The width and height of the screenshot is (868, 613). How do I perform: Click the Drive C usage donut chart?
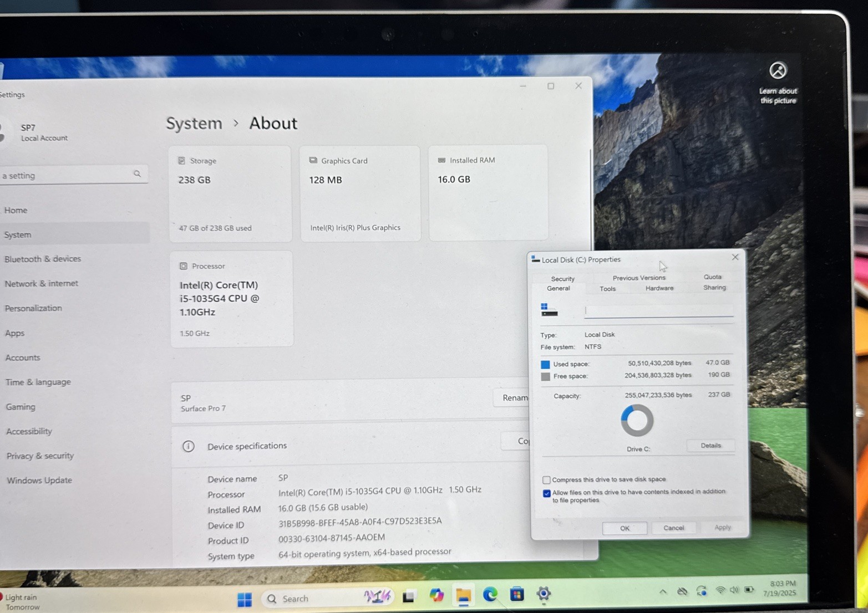[637, 420]
